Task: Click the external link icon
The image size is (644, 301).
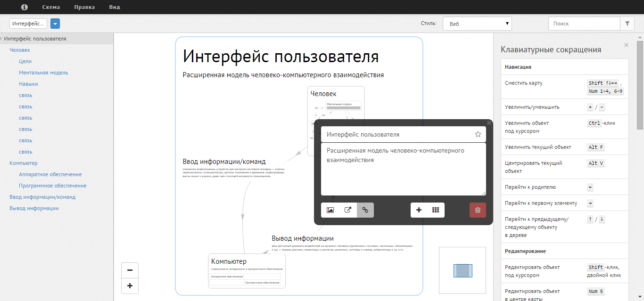Action: pyautogui.click(x=348, y=210)
